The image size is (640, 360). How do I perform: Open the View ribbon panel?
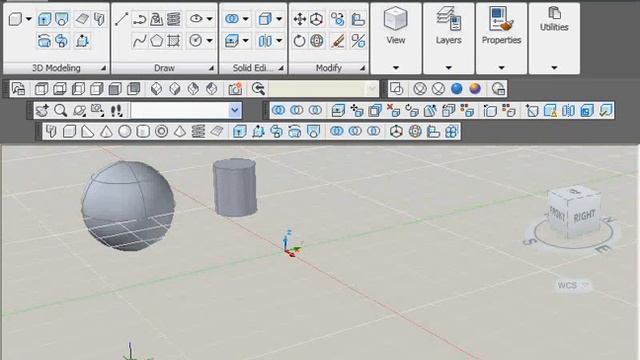[x=396, y=38]
